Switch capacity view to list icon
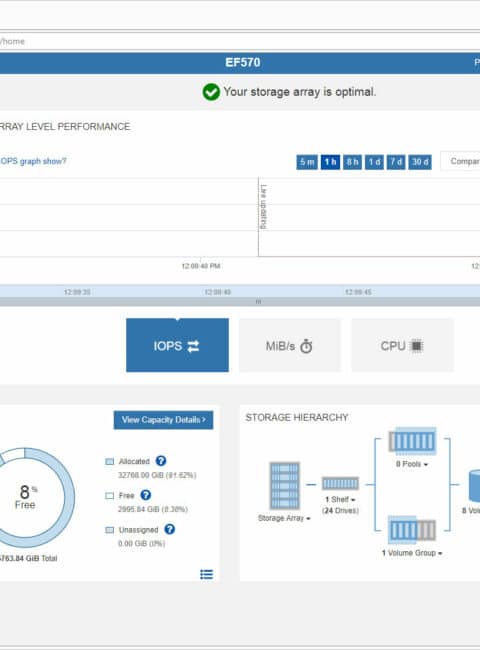This screenshot has height=650, width=480. pyautogui.click(x=206, y=574)
